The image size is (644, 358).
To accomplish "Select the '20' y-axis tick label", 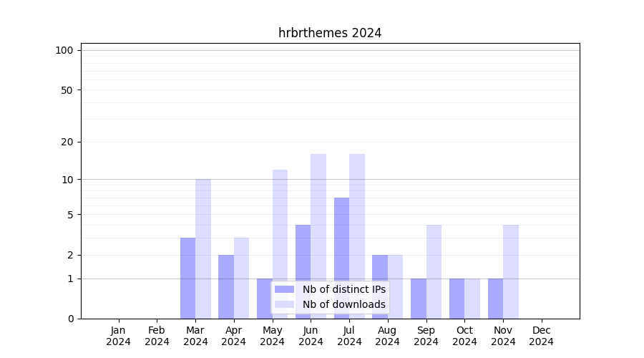I will 67,142.
